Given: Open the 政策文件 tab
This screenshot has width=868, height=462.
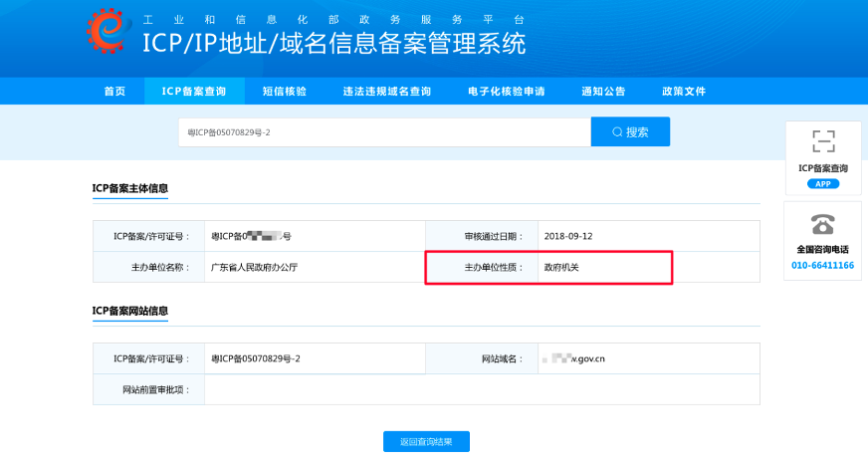Looking at the screenshot, I should (x=684, y=92).
